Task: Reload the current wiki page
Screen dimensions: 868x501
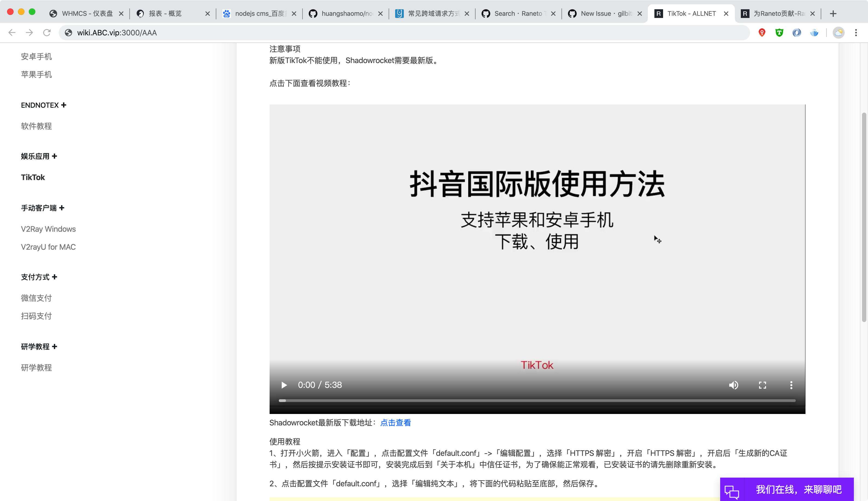Action: 48,33
